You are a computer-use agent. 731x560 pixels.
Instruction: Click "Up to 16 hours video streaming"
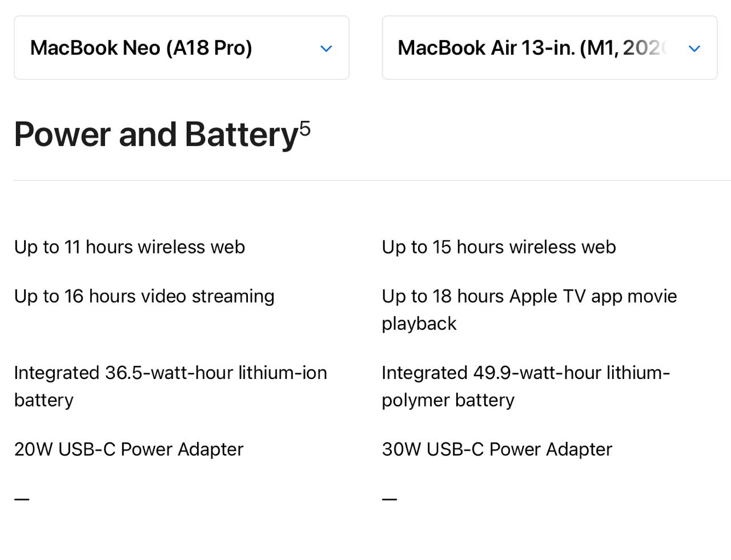pyautogui.click(x=144, y=296)
